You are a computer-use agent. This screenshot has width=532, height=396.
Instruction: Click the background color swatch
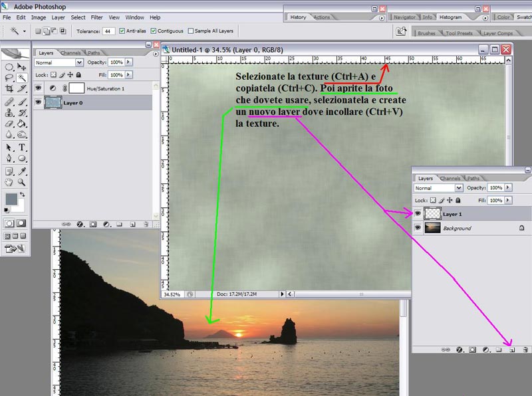(20, 207)
